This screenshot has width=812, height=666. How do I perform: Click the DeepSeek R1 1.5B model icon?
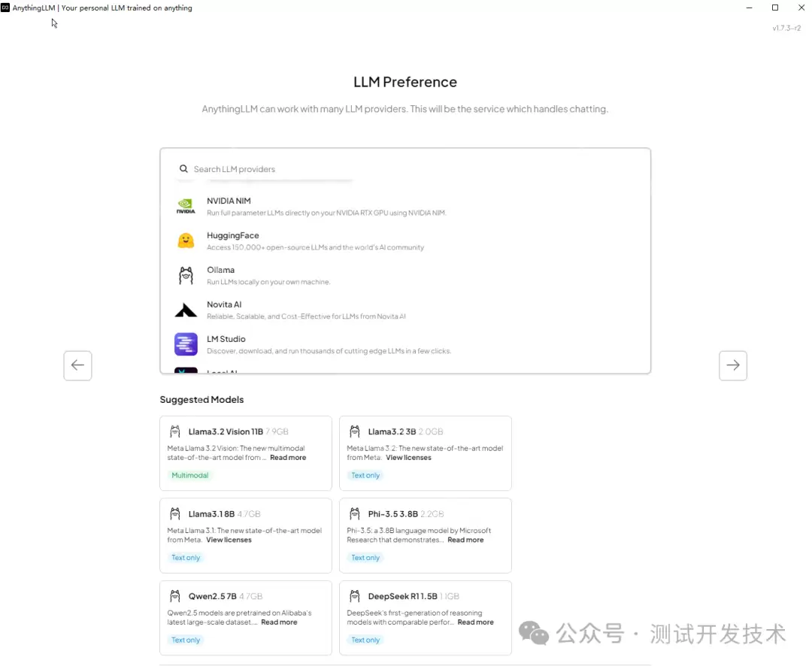pyautogui.click(x=354, y=595)
